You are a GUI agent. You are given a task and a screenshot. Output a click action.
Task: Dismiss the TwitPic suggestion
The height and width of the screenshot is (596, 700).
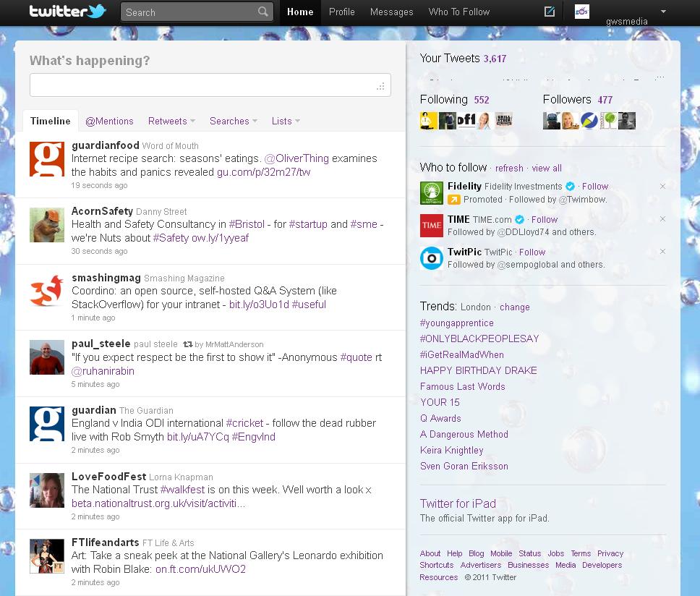662,251
